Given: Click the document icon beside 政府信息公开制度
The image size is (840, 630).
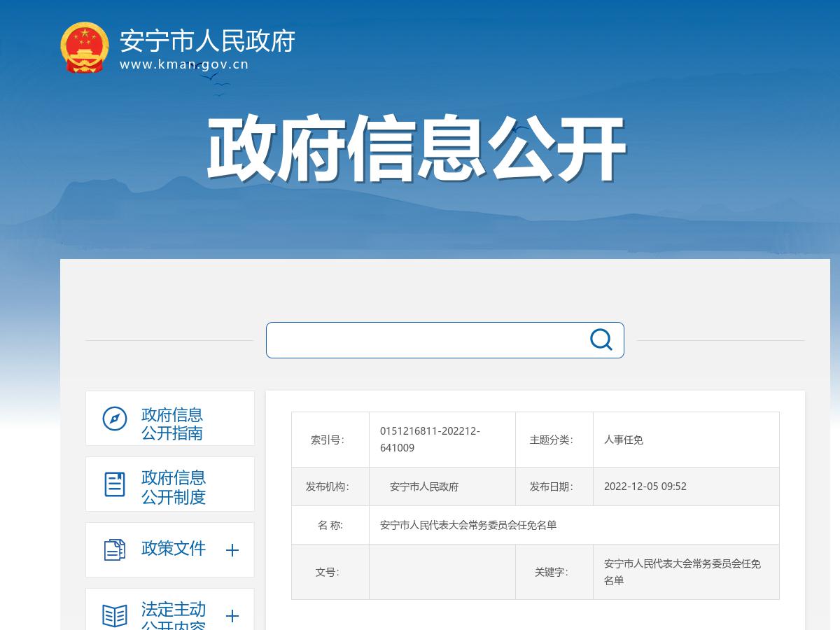Looking at the screenshot, I should (x=115, y=484).
